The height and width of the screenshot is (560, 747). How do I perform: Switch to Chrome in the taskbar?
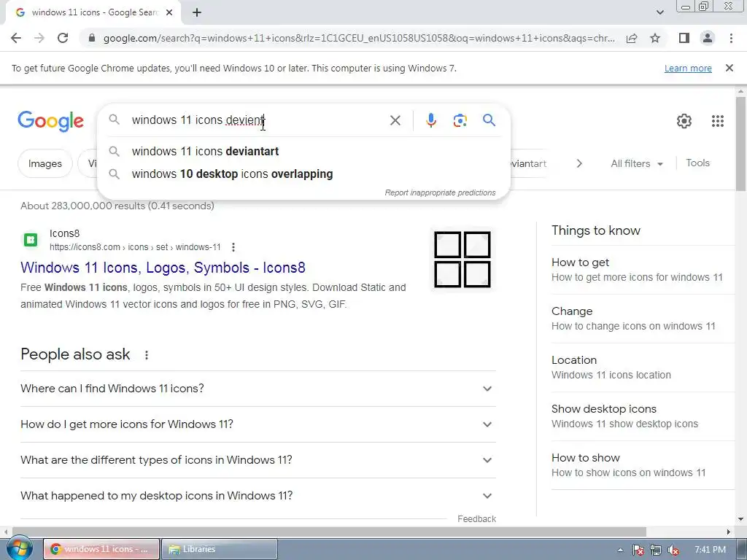[x=101, y=549]
